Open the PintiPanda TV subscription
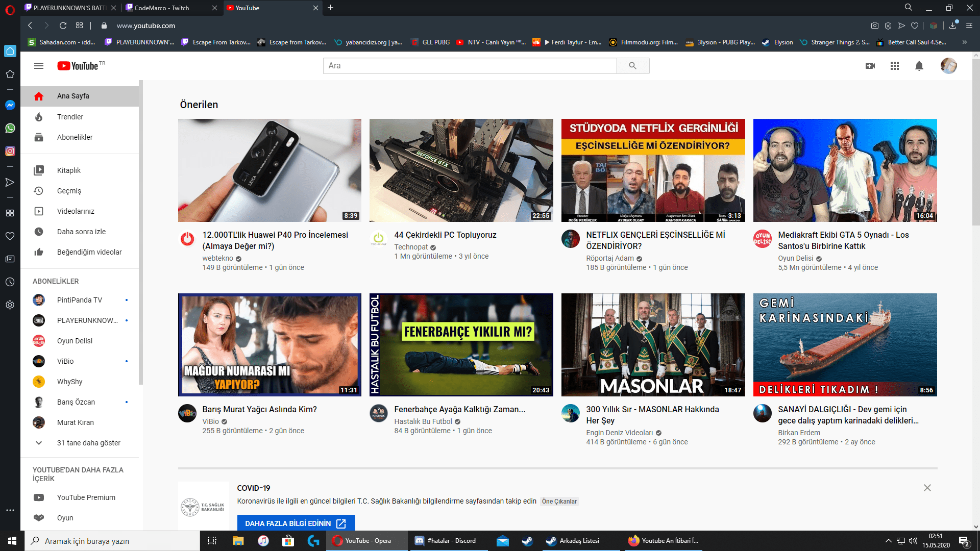Viewport: 980px width, 551px height. coord(80,300)
